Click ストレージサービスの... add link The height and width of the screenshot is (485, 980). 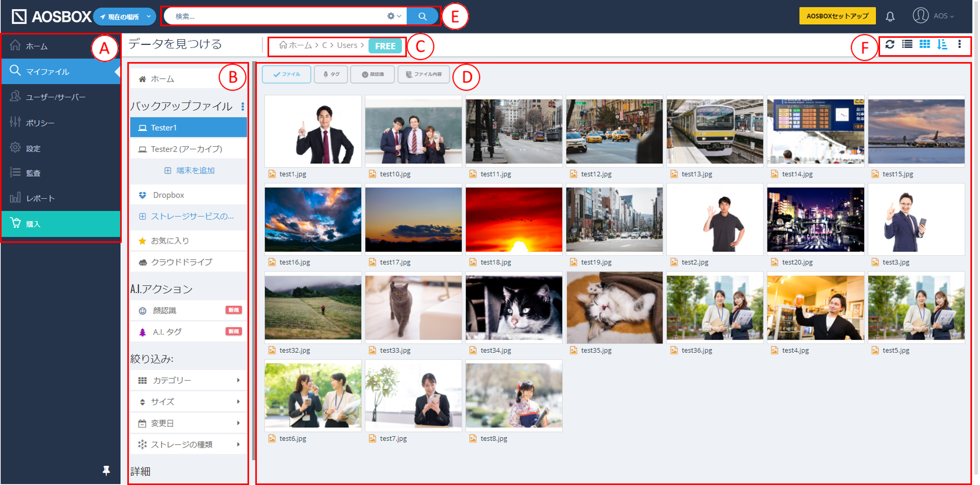(187, 216)
